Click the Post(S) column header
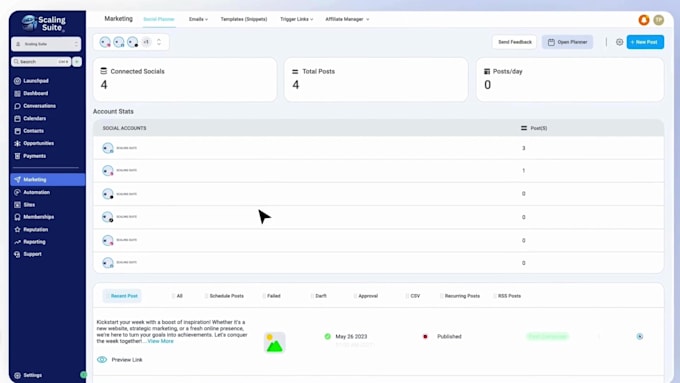The image size is (680, 383). pos(534,128)
